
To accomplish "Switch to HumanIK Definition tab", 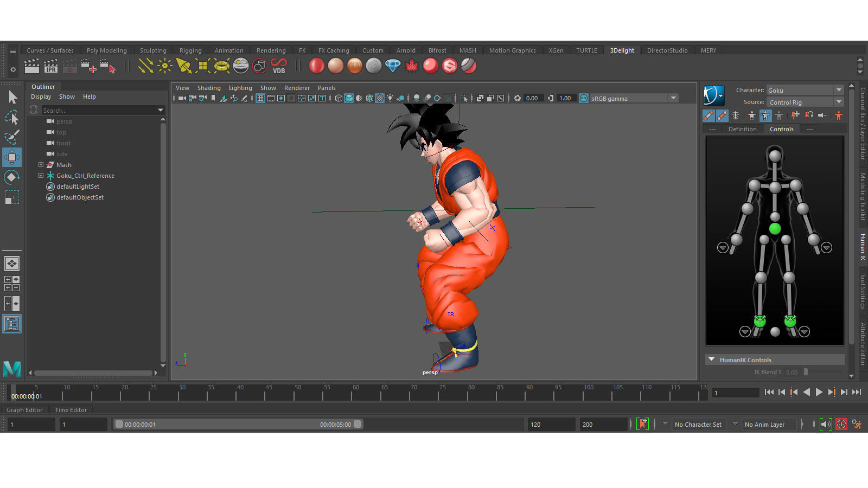I will click(742, 129).
